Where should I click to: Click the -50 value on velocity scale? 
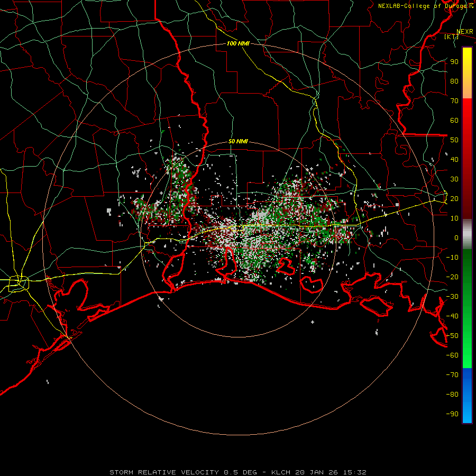(452, 336)
